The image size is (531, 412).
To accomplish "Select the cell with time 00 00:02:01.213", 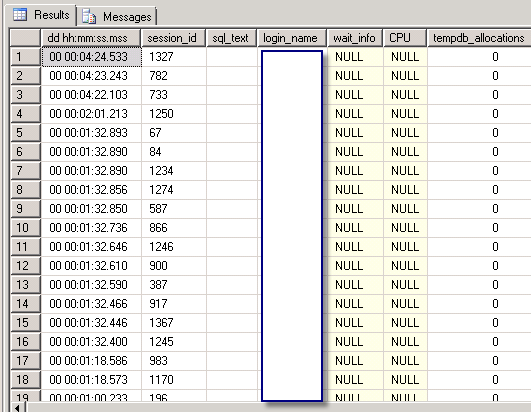I will pos(91,113).
